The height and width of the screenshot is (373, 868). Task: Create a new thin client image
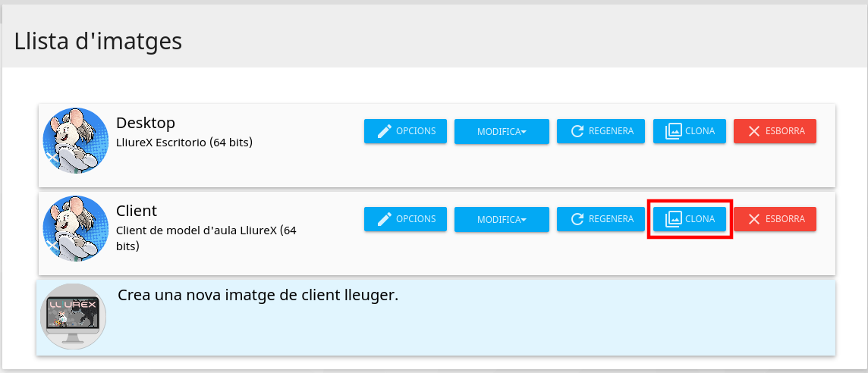click(258, 295)
